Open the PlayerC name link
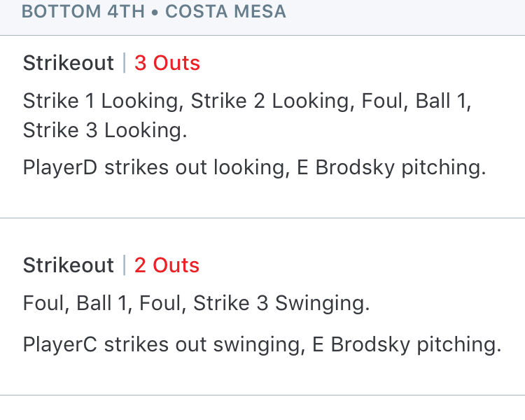Image resolution: width=525 pixels, height=420 pixels. tap(60, 344)
